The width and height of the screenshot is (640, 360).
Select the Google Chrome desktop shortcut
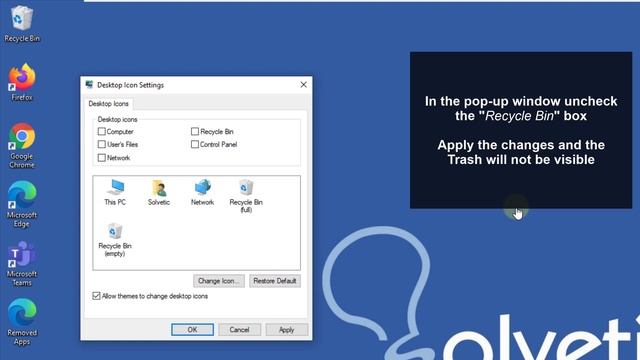(22, 145)
